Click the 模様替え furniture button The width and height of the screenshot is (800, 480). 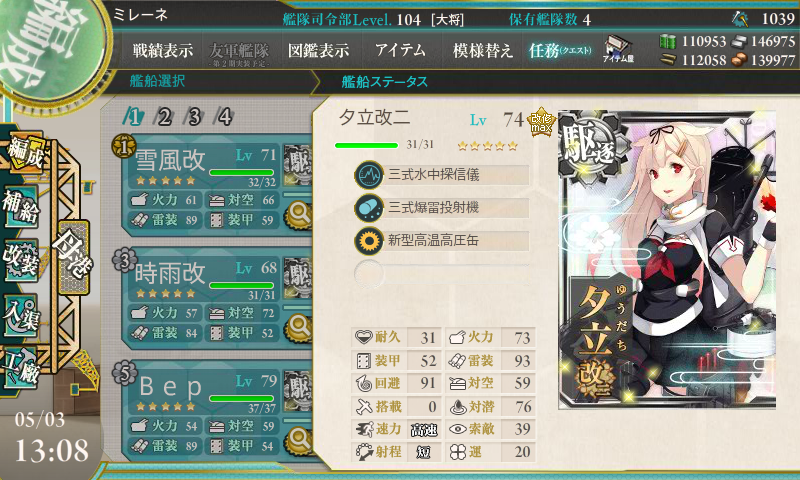coord(482,50)
